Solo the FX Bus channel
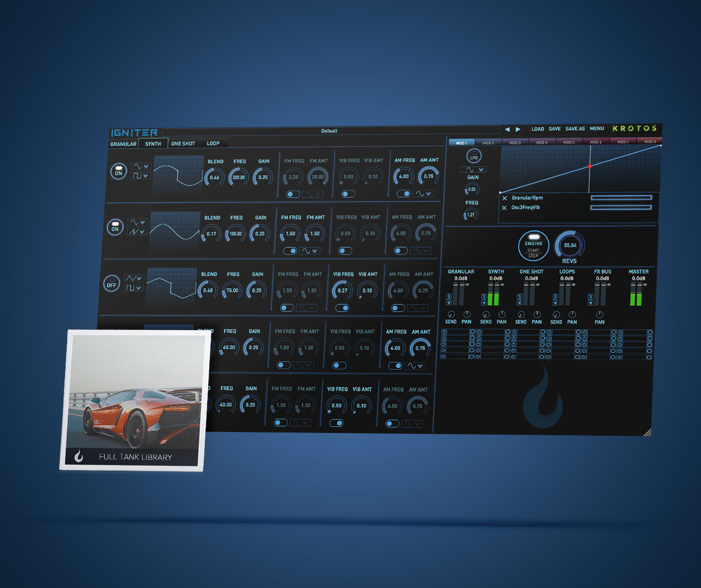This screenshot has height=588, width=701. (x=590, y=296)
